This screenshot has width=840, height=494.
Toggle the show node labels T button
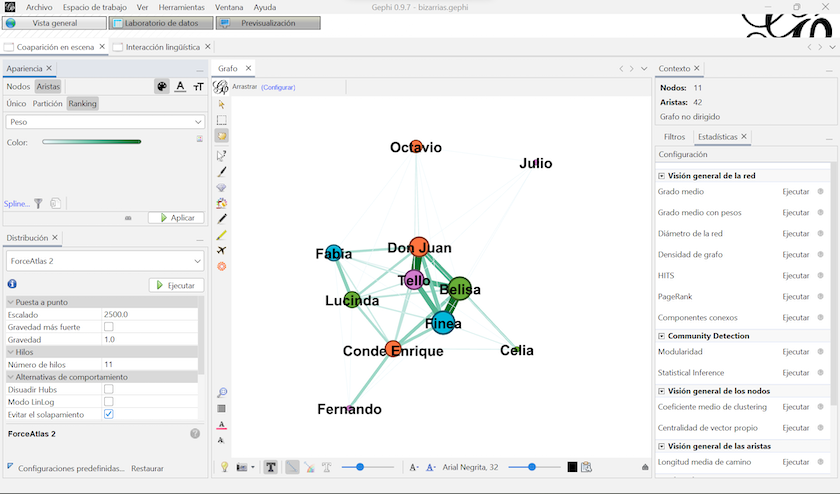tap(270, 467)
